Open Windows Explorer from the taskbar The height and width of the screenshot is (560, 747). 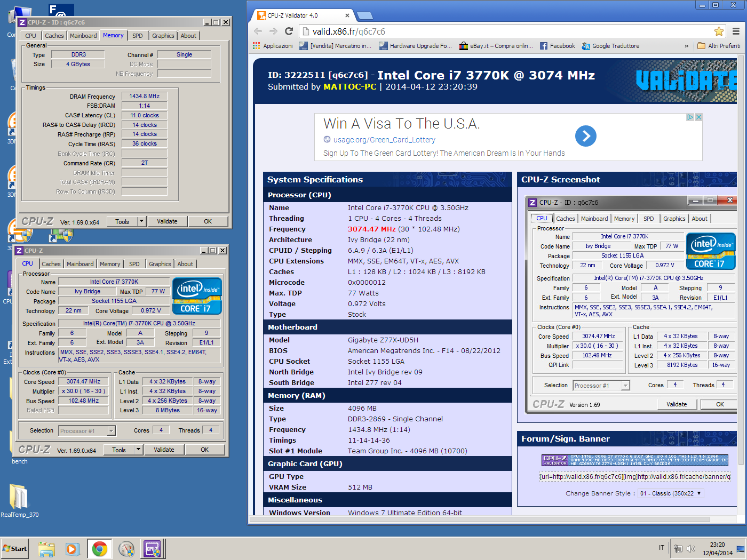click(46, 549)
